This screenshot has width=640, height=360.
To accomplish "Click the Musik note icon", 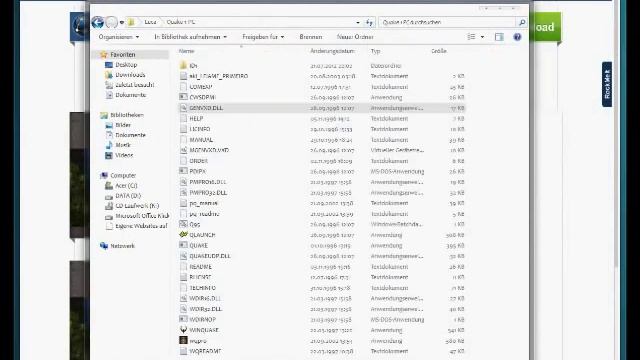I will click(x=109, y=145).
